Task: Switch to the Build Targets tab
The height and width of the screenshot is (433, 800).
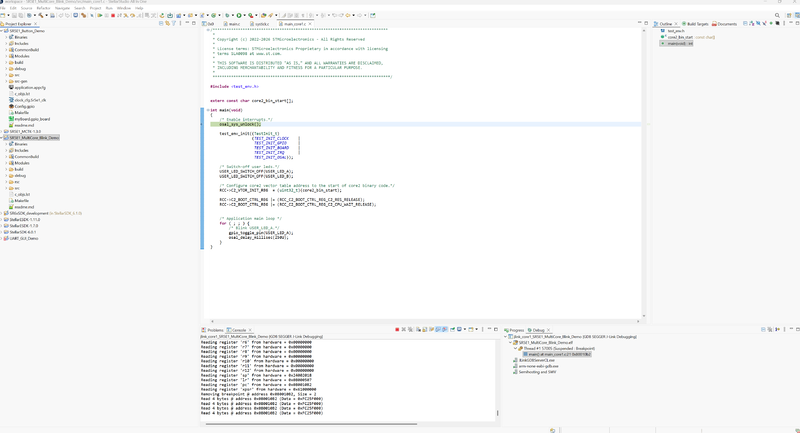Action: pos(695,24)
